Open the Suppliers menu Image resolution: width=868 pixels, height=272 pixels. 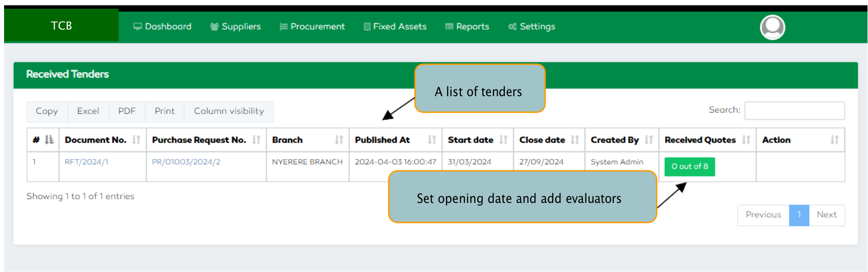[x=236, y=27]
